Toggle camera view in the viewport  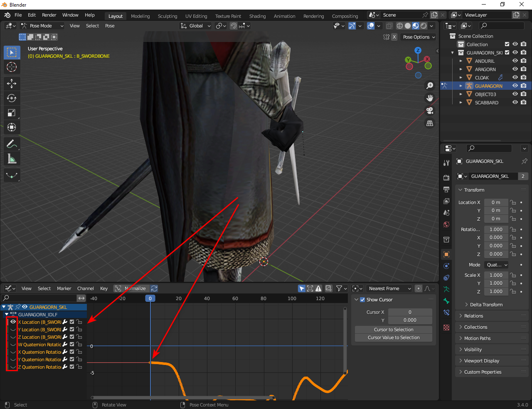pyautogui.click(x=430, y=111)
